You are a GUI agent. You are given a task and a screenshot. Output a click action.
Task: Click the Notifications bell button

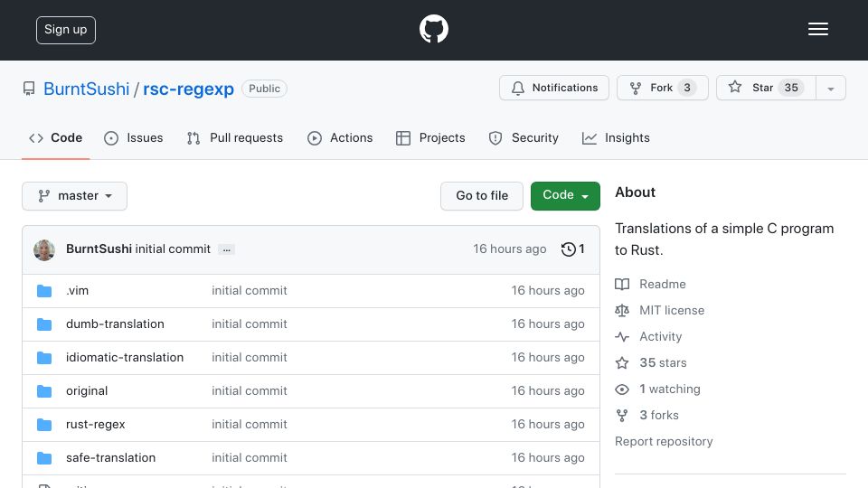click(x=554, y=88)
